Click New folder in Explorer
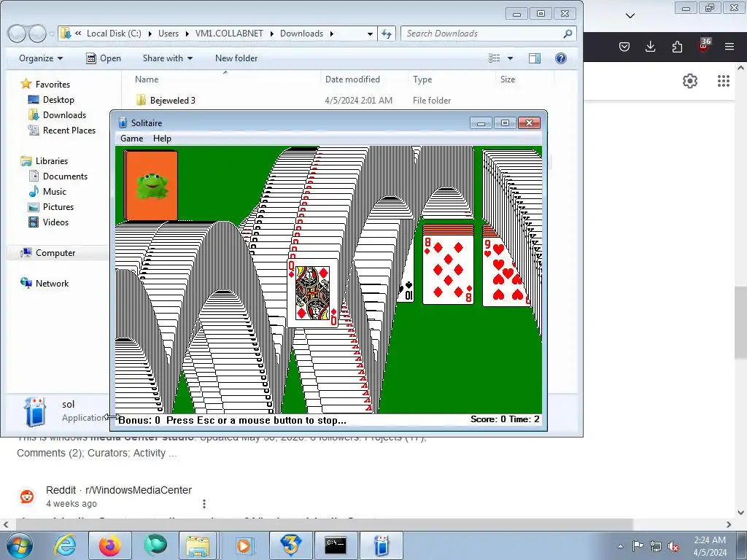The width and height of the screenshot is (747, 560). tap(236, 58)
